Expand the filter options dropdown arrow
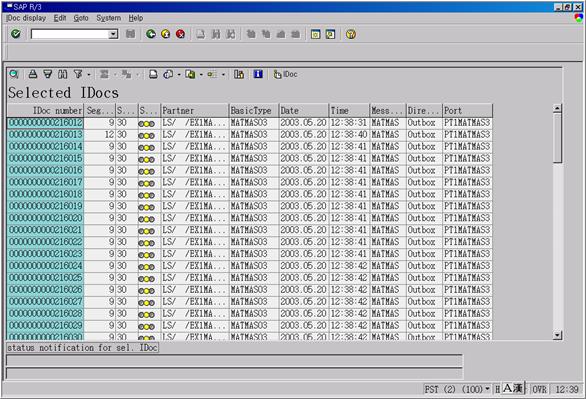This screenshot has height=399, width=586. point(89,75)
